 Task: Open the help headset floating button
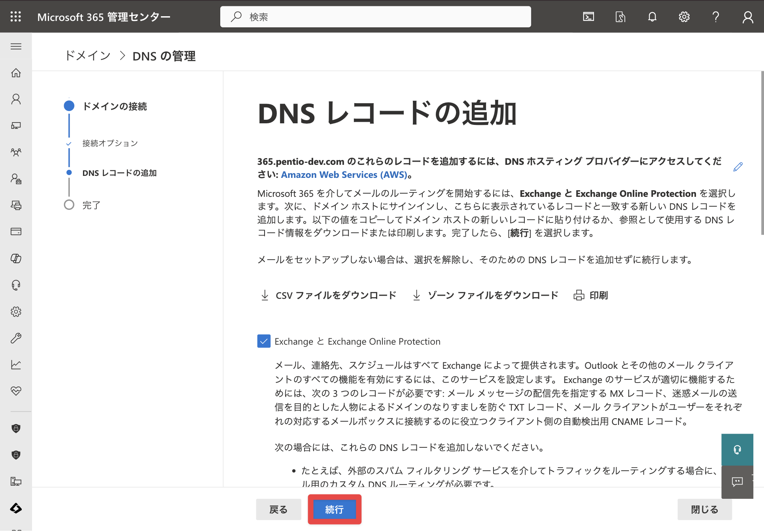737,450
